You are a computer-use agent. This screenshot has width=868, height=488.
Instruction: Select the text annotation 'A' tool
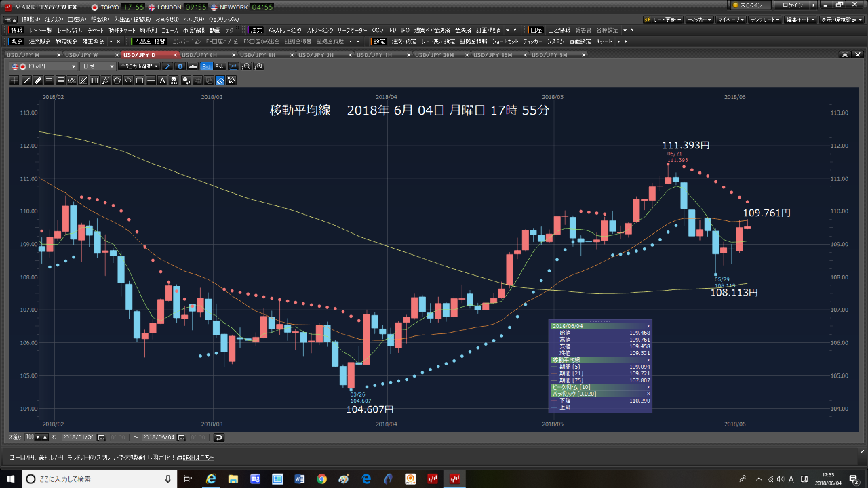162,81
